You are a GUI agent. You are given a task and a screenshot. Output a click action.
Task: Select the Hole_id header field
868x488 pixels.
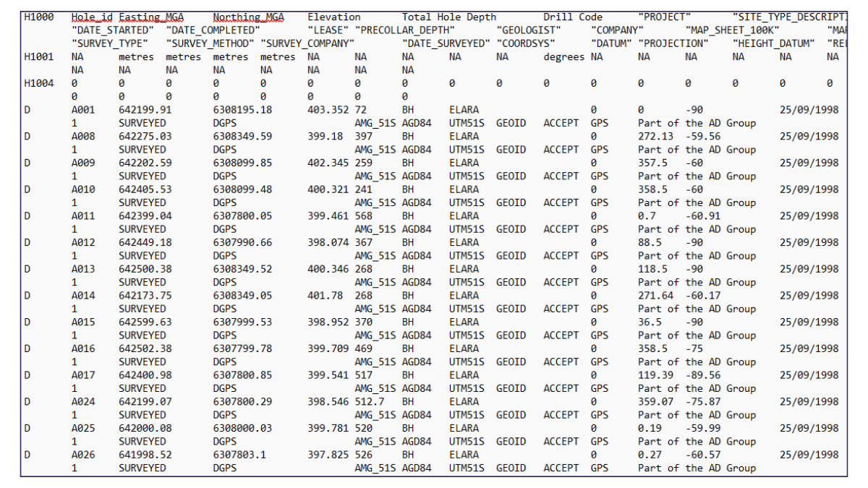(x=92, y=17)
